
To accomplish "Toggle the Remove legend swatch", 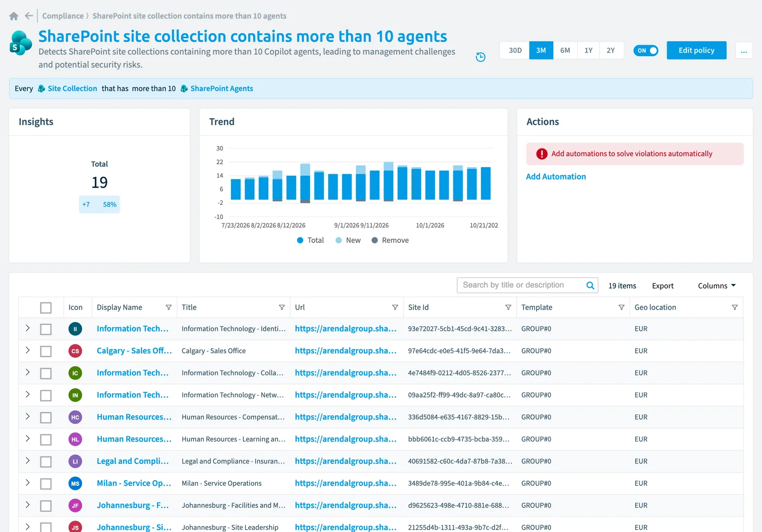I will point(375,241).
